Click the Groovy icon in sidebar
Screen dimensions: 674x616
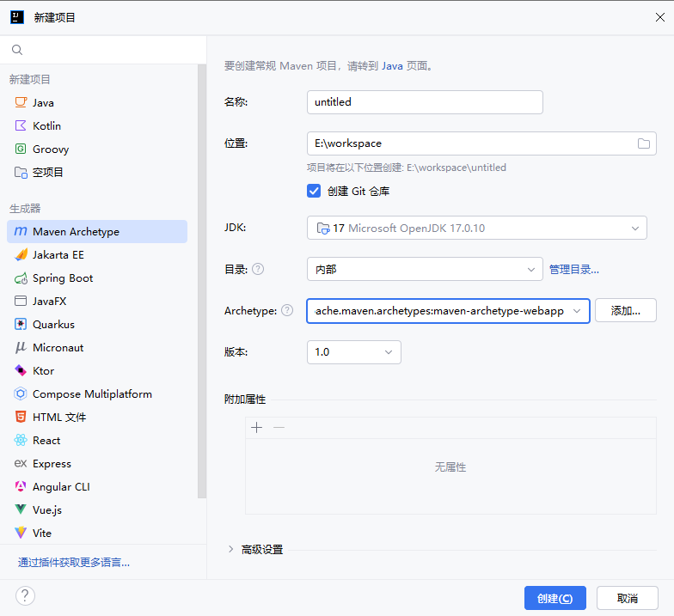(x=21, y=149)
